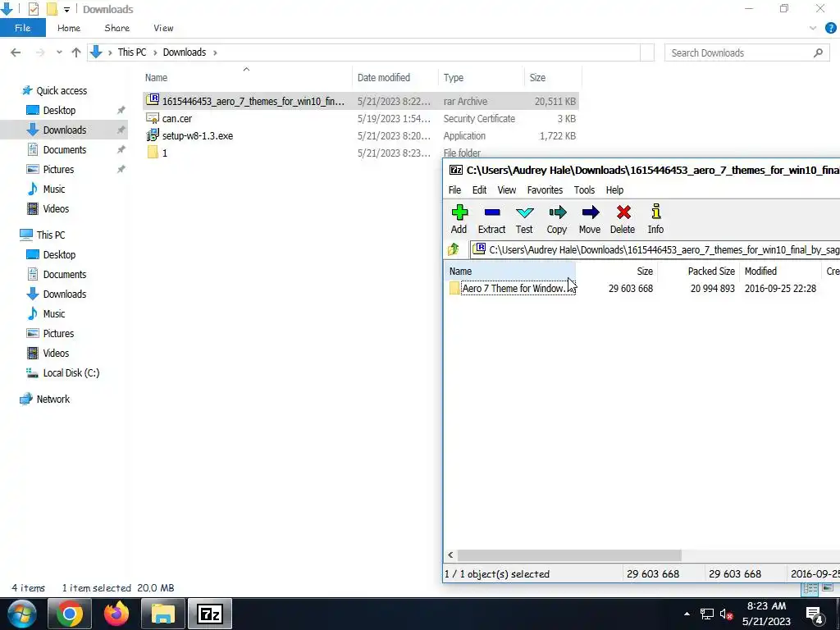This screenshot has width=840, height=630.
Task: Open Quick Access toolbar customize dropdown
Action: coord(66,9)
